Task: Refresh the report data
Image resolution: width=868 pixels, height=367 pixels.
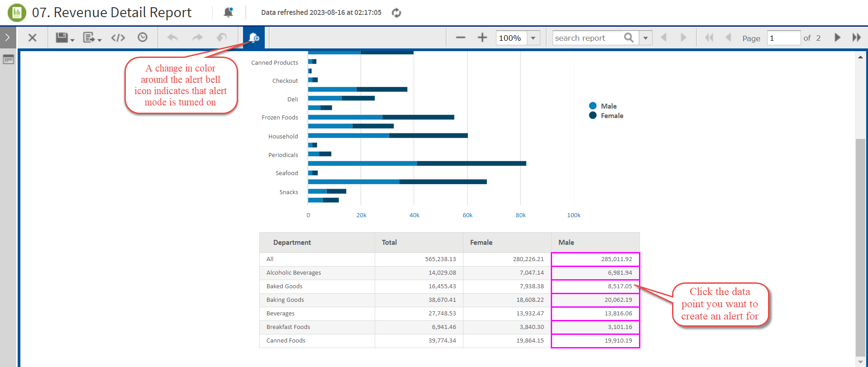Action: coord(396,13)
